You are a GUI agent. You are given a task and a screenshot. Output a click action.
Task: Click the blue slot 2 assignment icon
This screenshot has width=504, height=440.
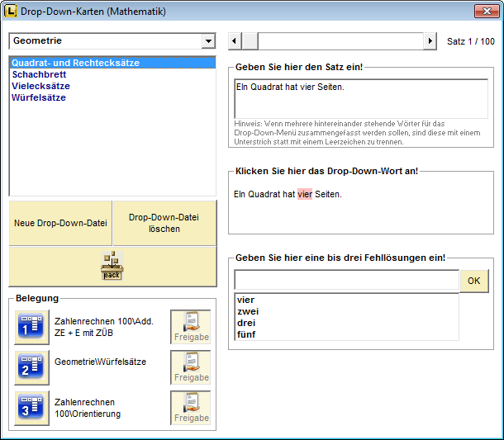(31, 367)
